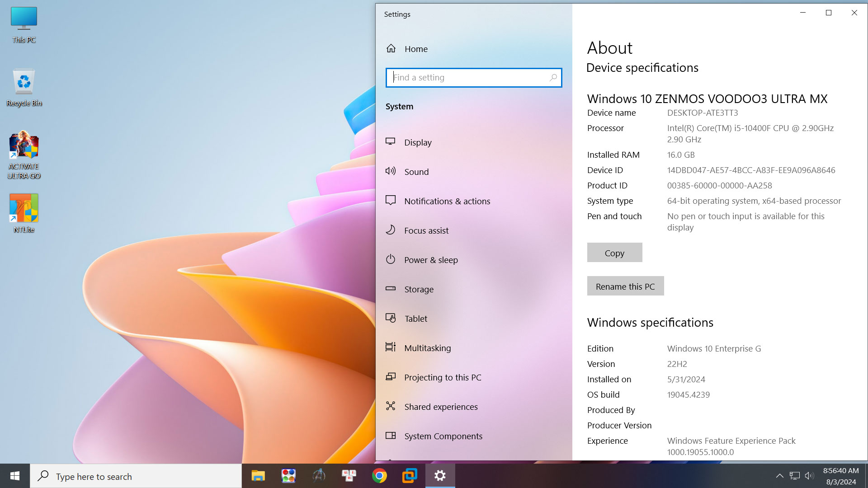Open Google Chrome from taskbar
Image resolution: width=868 pixels, height=488 pixels.
click(x=379, y=476)
